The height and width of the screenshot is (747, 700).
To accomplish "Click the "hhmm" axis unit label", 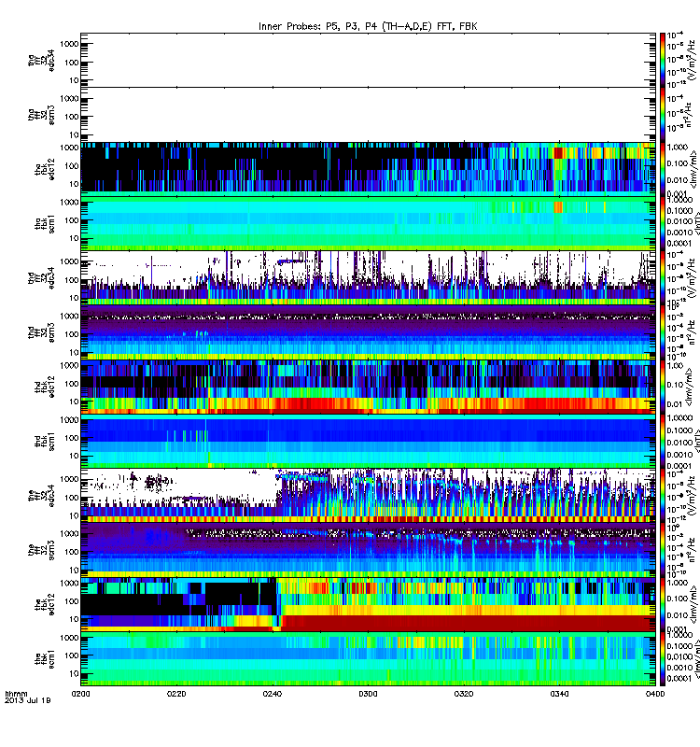I will [16, 694].
